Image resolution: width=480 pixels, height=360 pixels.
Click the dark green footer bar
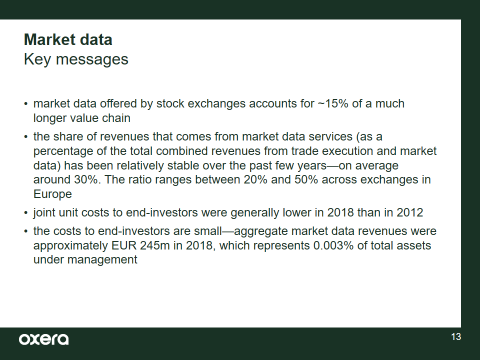pos(240,343)
